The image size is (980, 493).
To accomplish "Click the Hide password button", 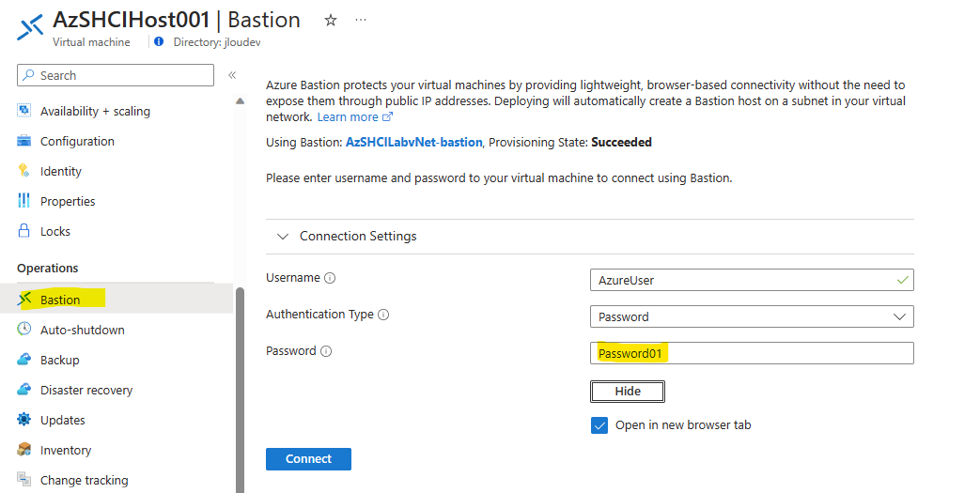I will tap(628, 392).
